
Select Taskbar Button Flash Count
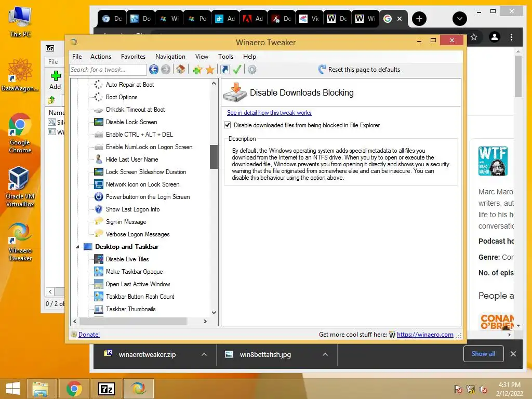coord(140,297)
